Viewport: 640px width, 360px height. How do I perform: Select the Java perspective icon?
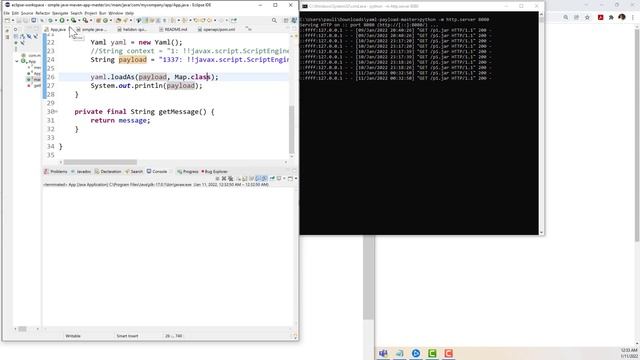pyautogui.click(x=294, y=20)
